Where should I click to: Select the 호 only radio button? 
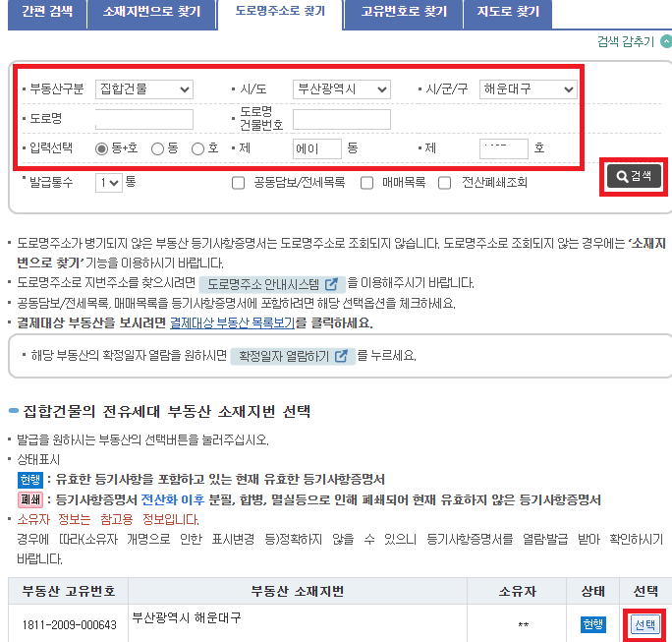(197, 148)
